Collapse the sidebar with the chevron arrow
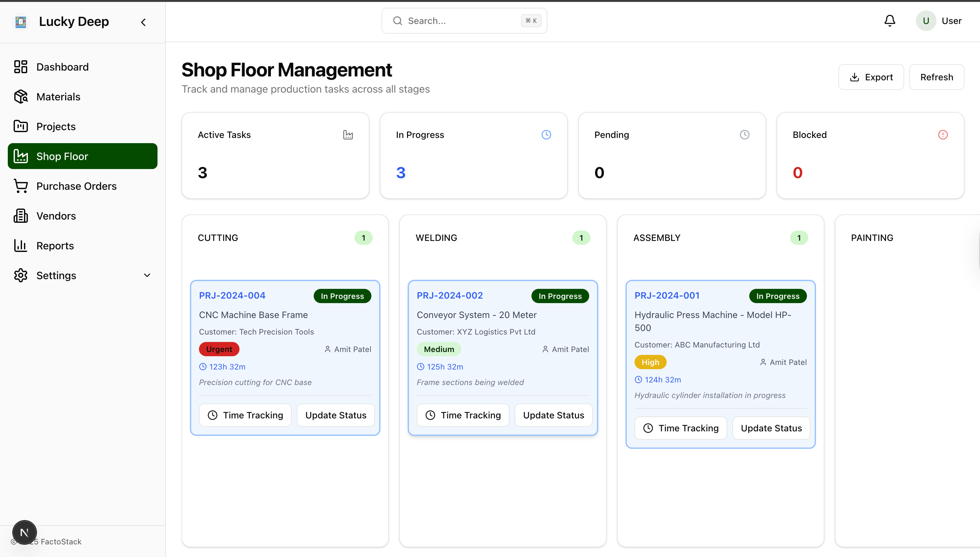Viewport: 980px width, 557px height. tap(144, 22)
